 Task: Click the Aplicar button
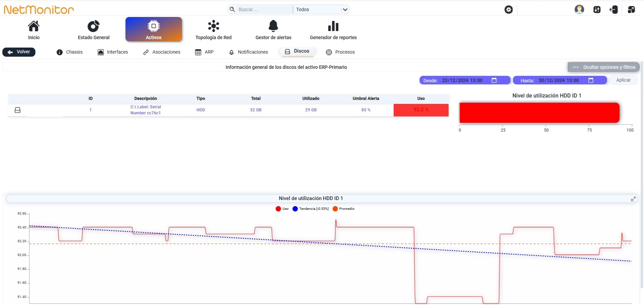tap(623, 80)
